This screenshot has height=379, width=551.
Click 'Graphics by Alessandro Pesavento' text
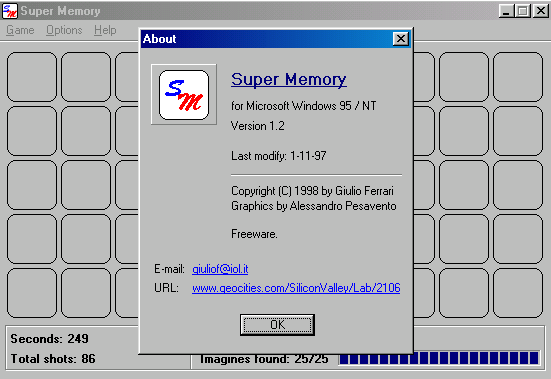coord(313,206)
